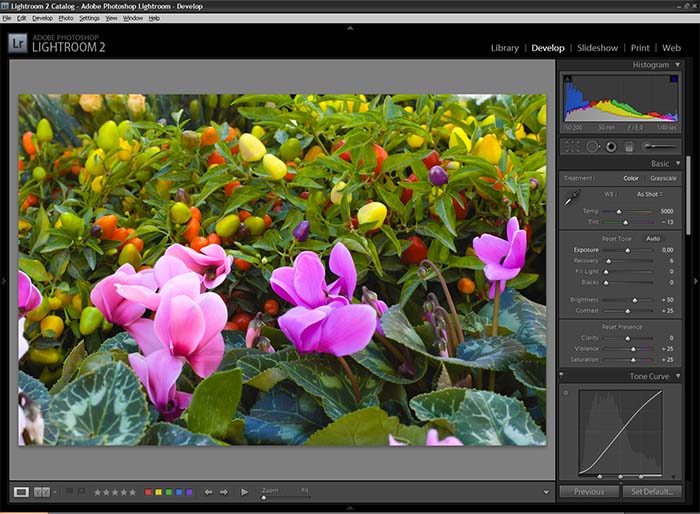This screenshot has height=514, width=700.
Task: Toggle the Tone Curve panel on/off switch
Action: (562, 374)
